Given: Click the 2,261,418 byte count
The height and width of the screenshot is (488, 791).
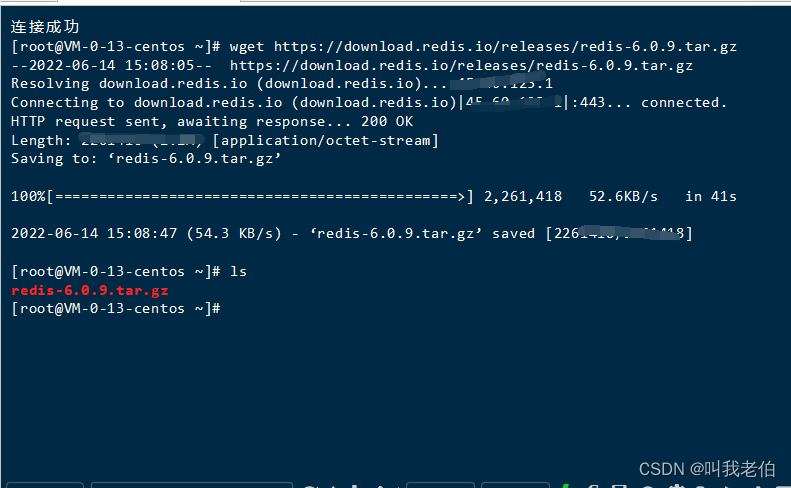Looking at the screenshot, I should 522,196.
